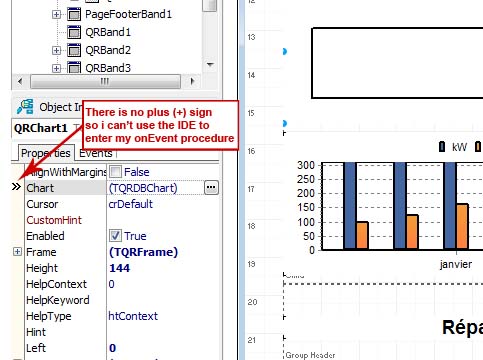Image resolution: width=483 pixels, height=360 pixels.
Task: Expand the Frame property node
Action: click(17, 251)
